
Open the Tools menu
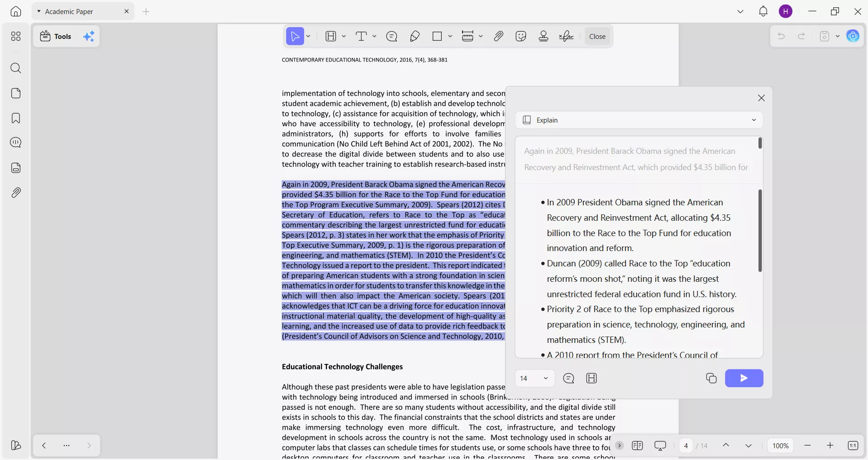tap(56, 36)
